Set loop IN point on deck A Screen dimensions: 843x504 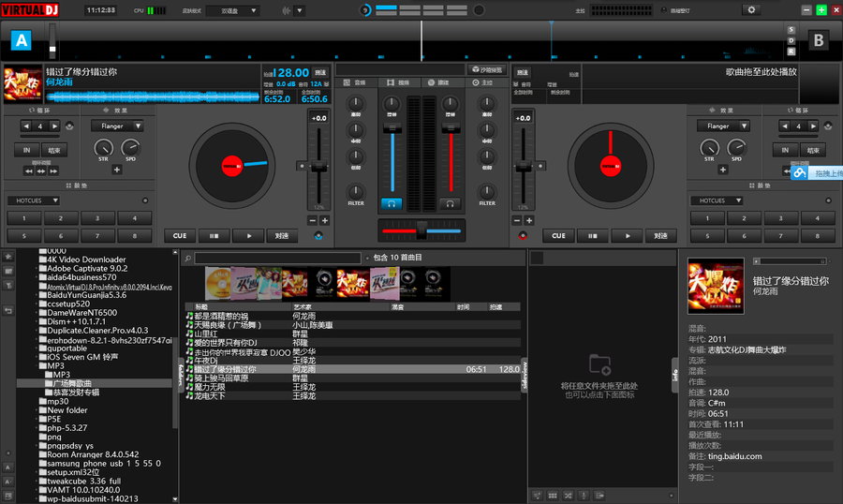[x=26, y=150]
